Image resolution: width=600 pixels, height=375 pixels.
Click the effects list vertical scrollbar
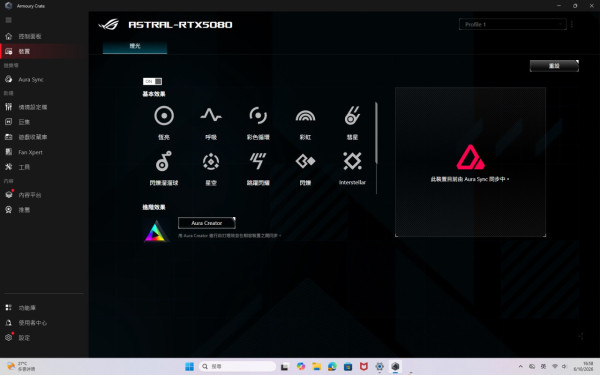[x=377, y=133]
